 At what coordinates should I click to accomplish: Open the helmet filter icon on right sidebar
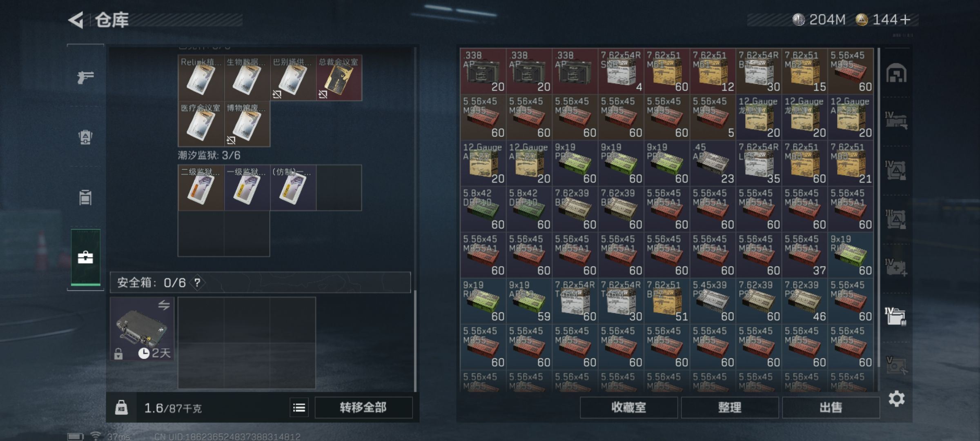click(896, 73)
